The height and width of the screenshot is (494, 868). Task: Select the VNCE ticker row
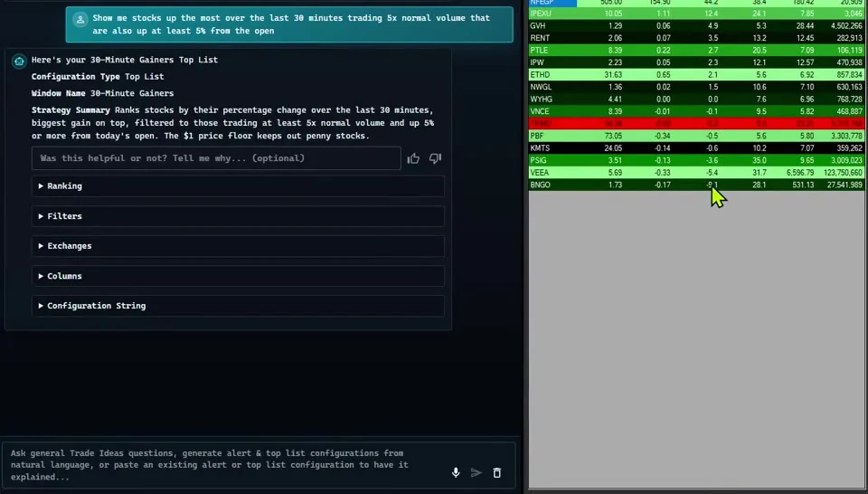[696, 111]
